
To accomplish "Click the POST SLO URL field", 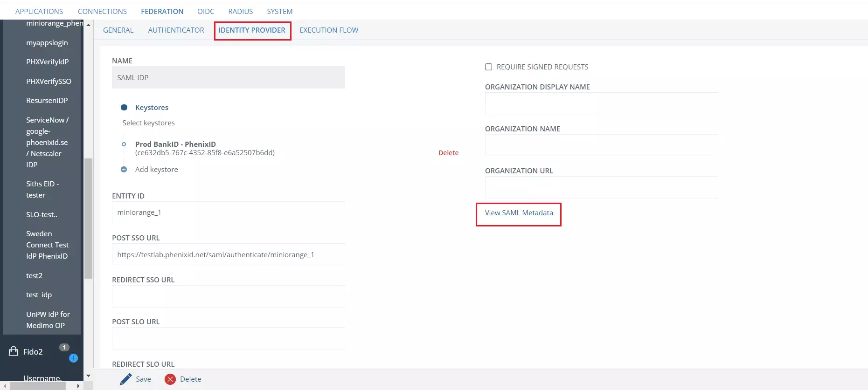I will pos(229,338).
